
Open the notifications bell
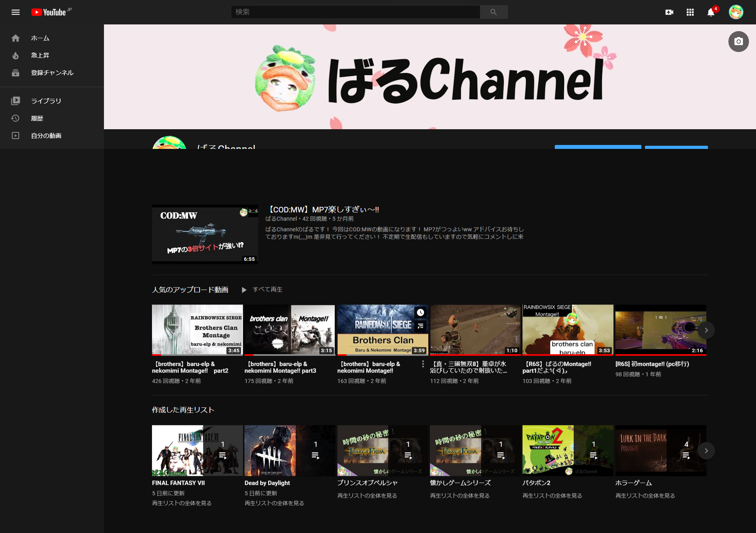[x=711, y=12]
